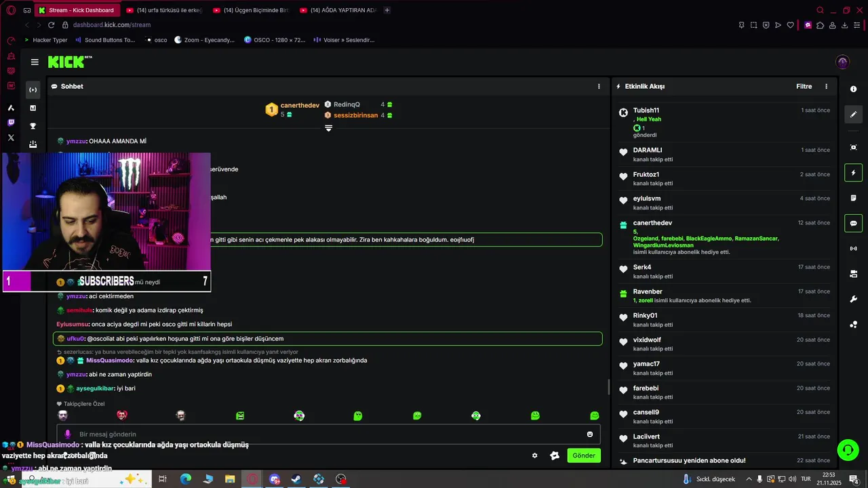This screenshot has height=488, width=868.
Task: Open the browser search tabs magnifier icon
Action: (821, 10)
